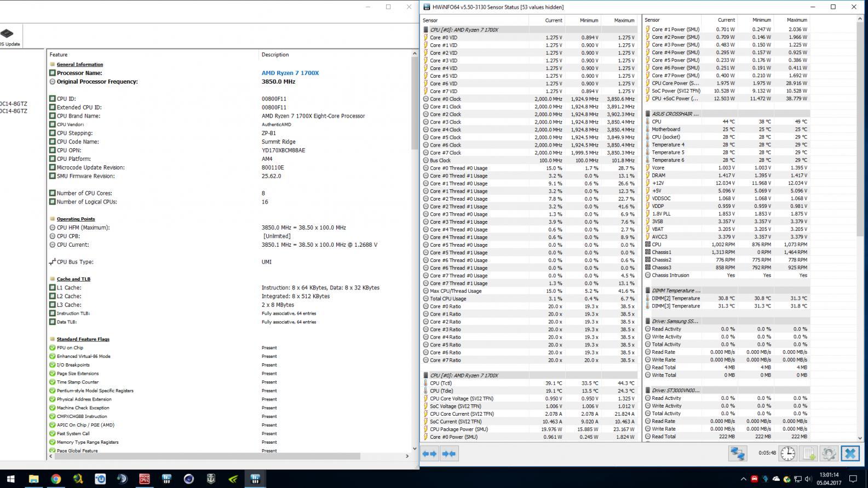Screen dimensions: 868x488
Task: Select the CPU Code Name row
Action: pos(229,142)
